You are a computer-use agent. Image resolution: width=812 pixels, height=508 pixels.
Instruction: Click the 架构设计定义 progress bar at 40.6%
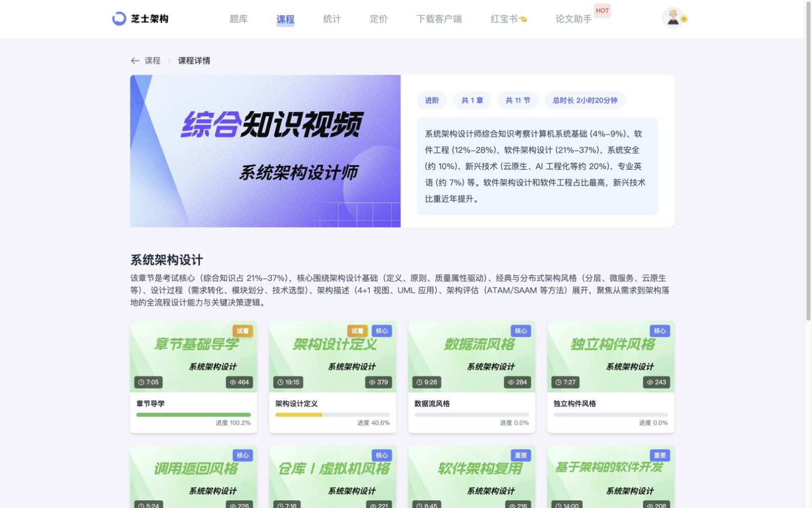click(332, 415)
